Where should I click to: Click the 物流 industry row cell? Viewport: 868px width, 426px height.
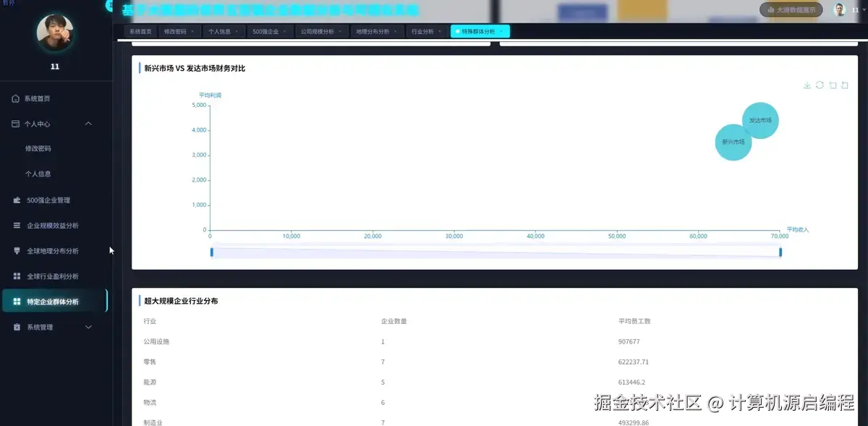(x=150, y=402)
